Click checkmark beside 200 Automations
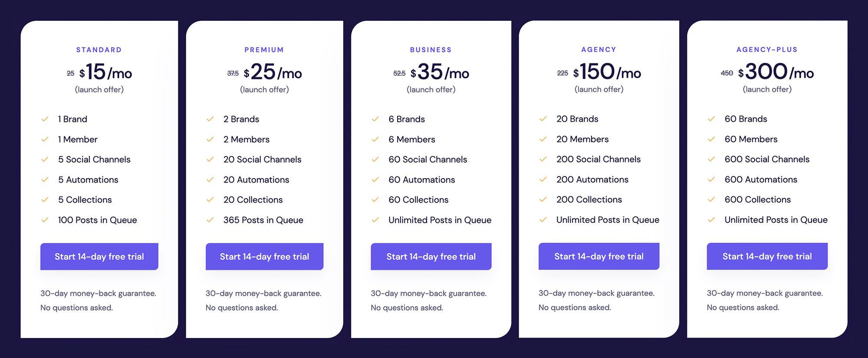The width and height of the screenshot is (868, 358). pyautogui.click(x=543, y=179)
